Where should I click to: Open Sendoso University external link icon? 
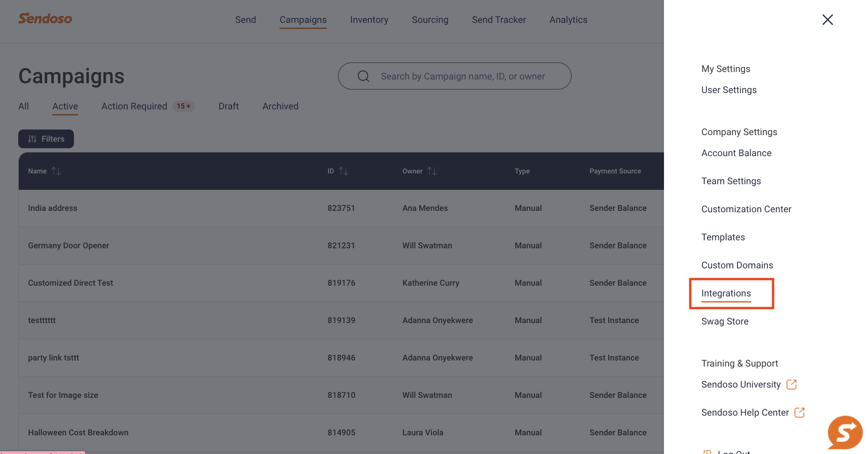tap(791, 384)
